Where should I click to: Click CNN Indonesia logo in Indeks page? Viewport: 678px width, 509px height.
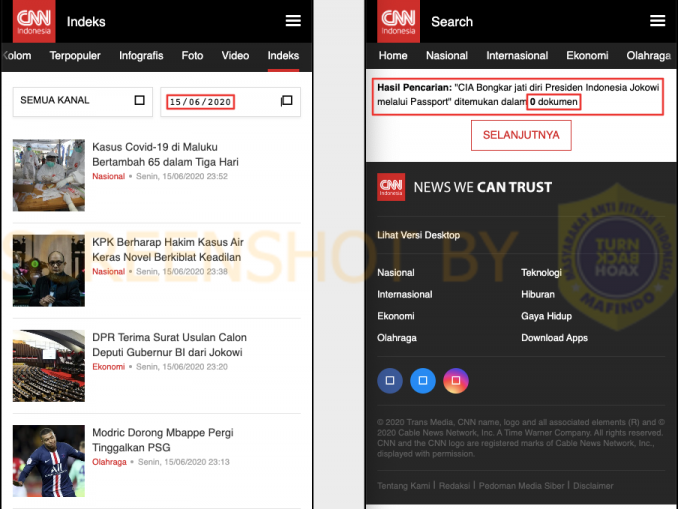coord(34,21)
